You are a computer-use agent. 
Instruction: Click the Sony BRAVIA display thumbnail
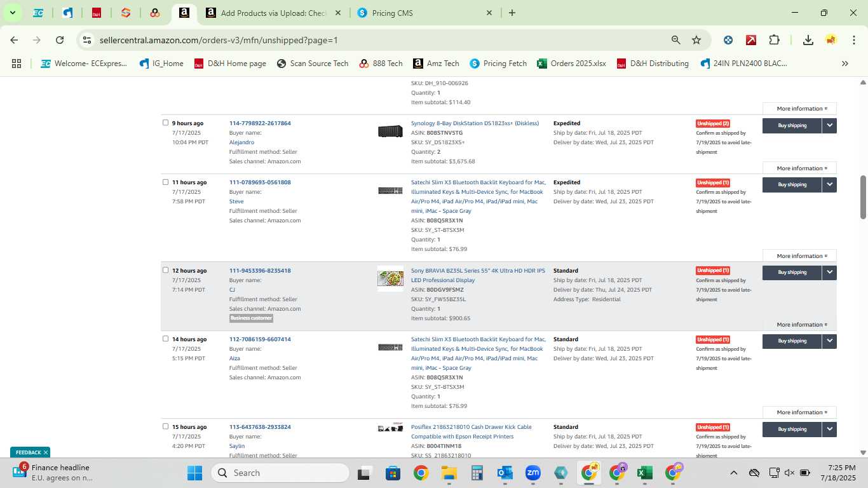tap(390, 279)
